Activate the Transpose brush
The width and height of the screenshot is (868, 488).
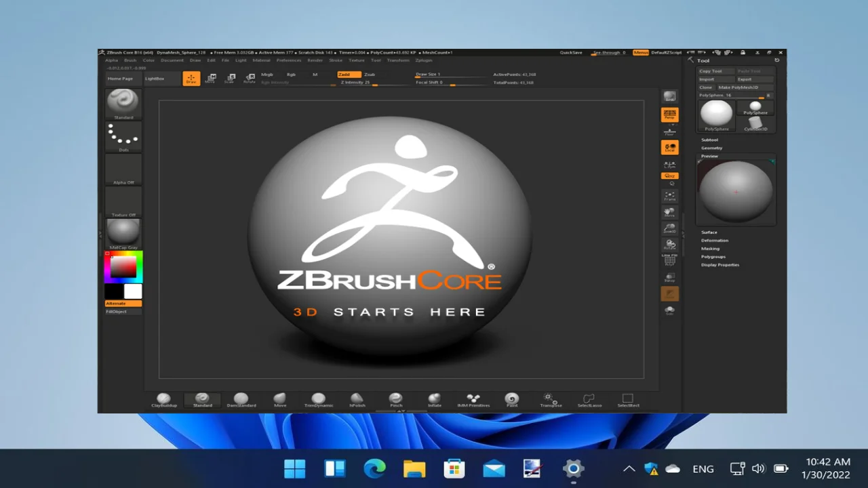(551, 400)
